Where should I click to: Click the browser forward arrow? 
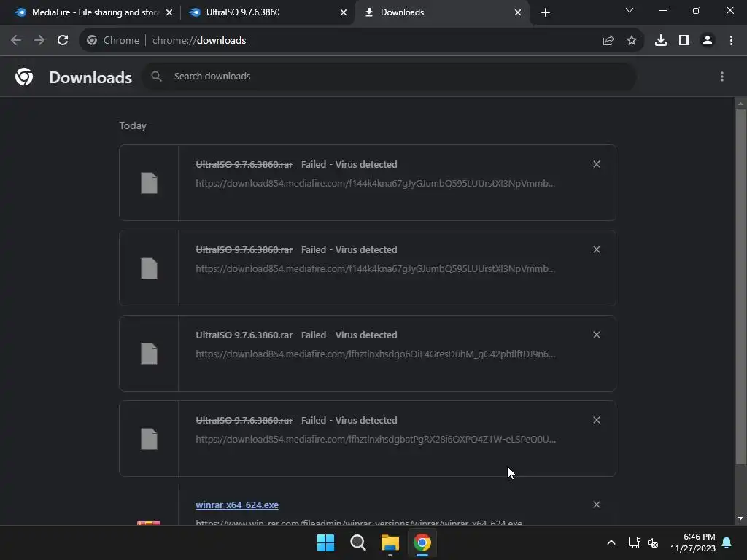pos(39,41)
